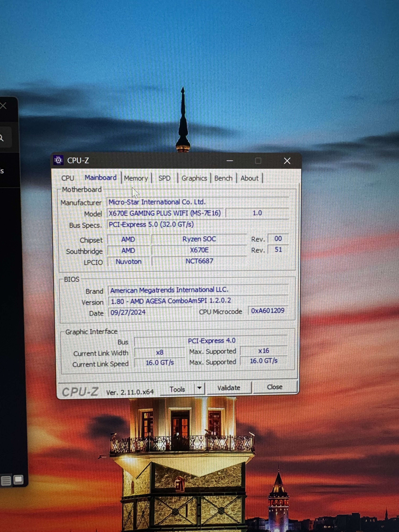The height and width of the screenshot is (532, 399).
Task: Click the search magnifier in the left window
Action: coord(1,138)
